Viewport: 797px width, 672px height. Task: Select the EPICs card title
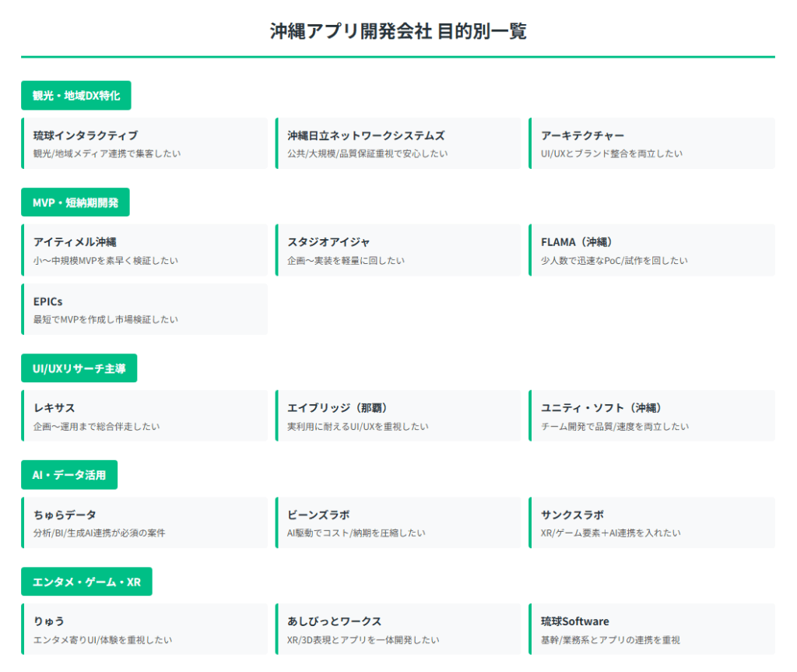pyautogui.click(x=47, y=301)
